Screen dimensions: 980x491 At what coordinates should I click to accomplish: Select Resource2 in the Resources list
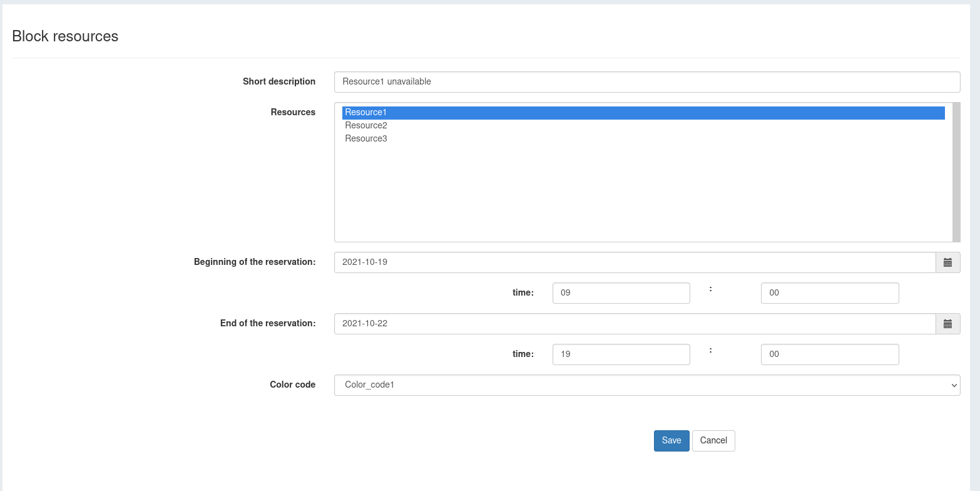coord(643,126)
